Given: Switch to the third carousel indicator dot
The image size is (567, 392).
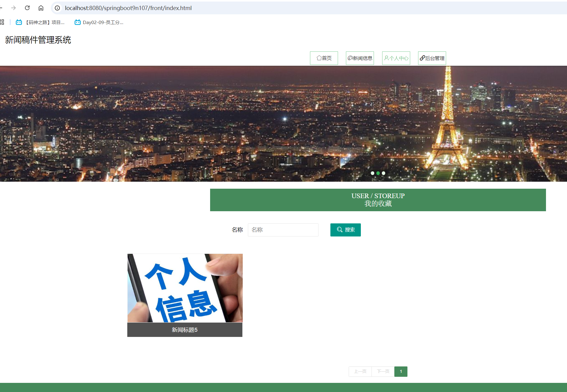Looking at the screenshot, I should (x=383, y=173).
